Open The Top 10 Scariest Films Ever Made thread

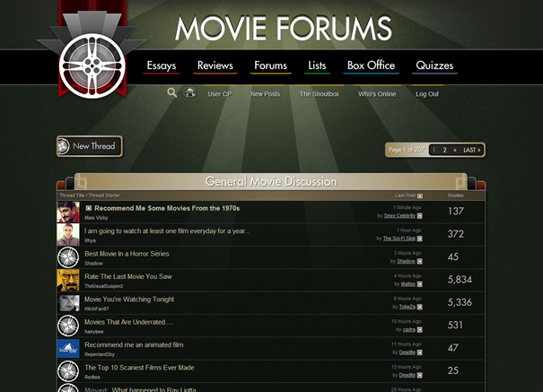coord(139,368)
